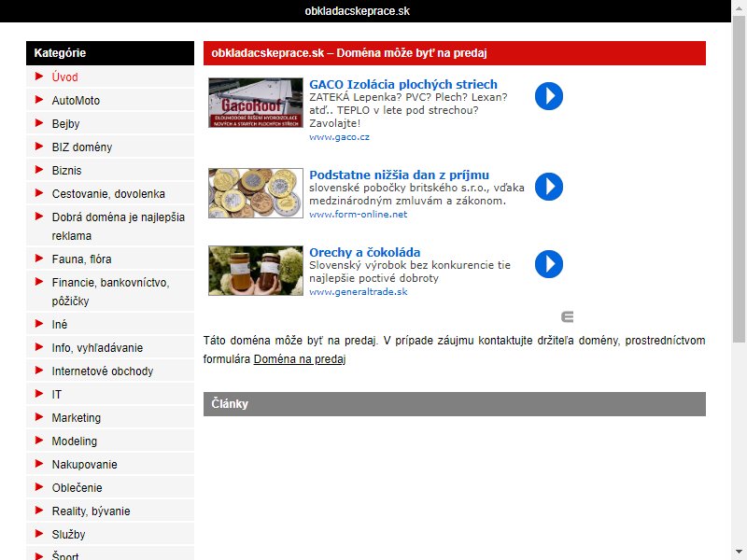747x560 pixels.
Task: Select the IT category
Action: 57,394
